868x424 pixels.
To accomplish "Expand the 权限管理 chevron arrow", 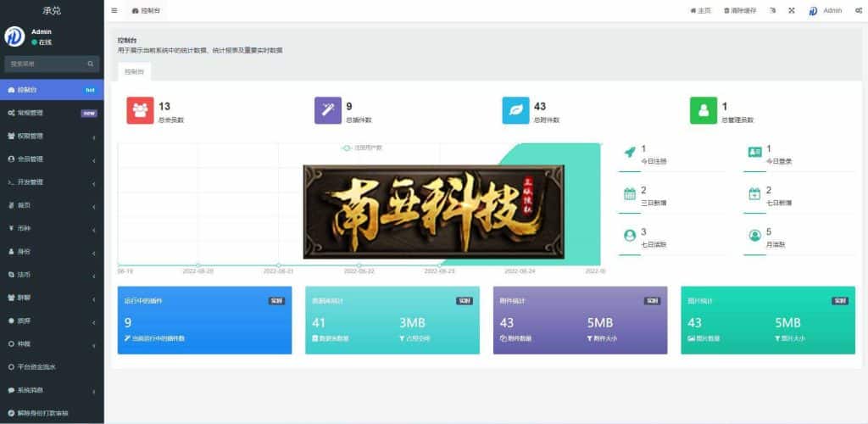I will 93,137.
